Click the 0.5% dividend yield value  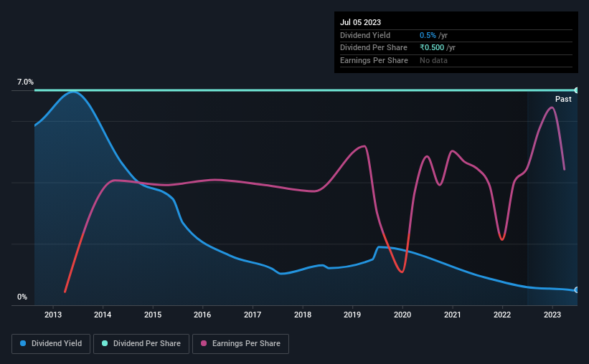tap(428, 35)
